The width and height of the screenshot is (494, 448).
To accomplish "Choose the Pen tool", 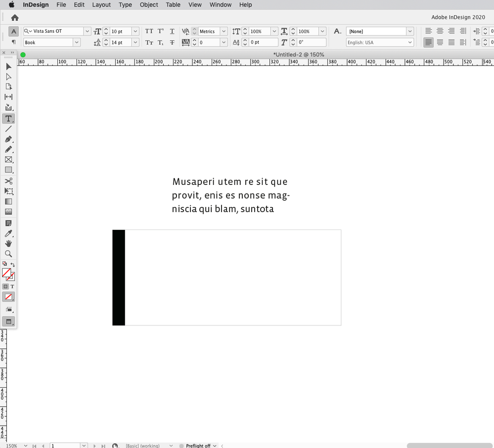I will [x=8, y=139].
